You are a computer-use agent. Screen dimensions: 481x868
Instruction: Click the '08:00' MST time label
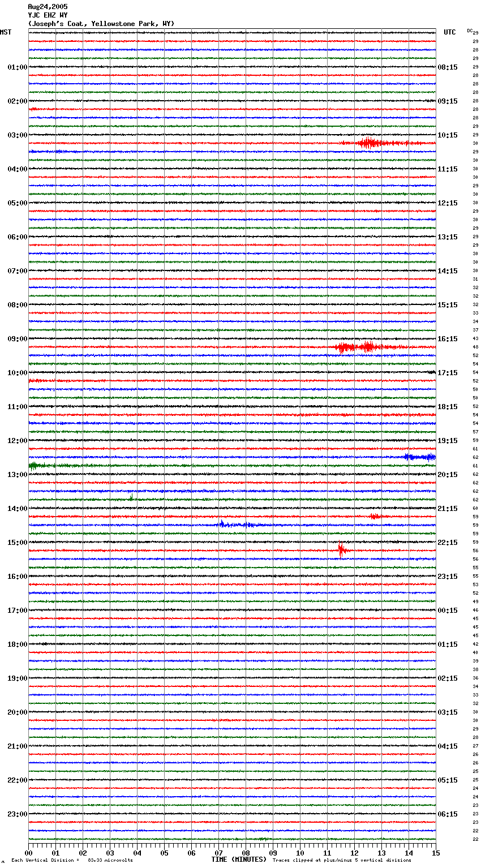(x=18, y=305)
